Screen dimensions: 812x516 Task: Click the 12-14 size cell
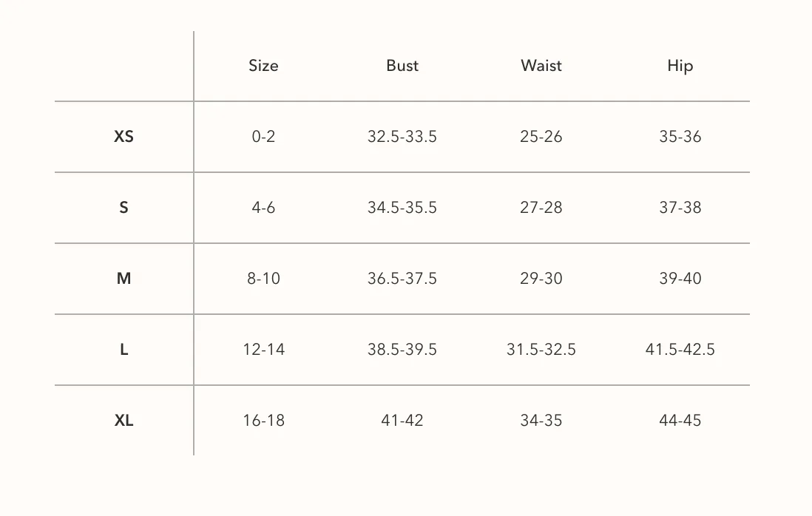263,350
